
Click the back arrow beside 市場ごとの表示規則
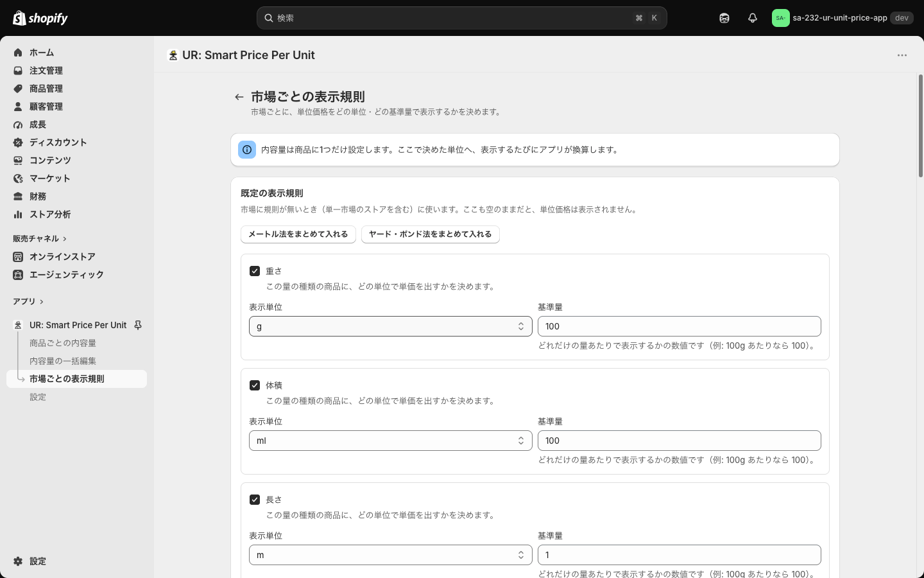coord(239,97)
